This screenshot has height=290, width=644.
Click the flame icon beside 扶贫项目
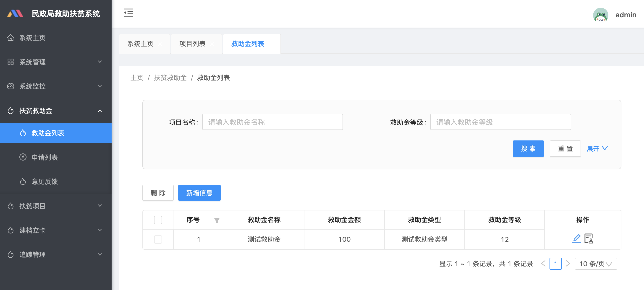(x=10, y=206)
